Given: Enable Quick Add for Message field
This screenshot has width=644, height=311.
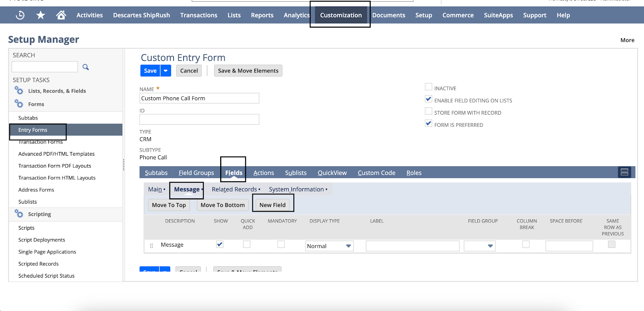Looking at the screenshot, I should [247, 244].
